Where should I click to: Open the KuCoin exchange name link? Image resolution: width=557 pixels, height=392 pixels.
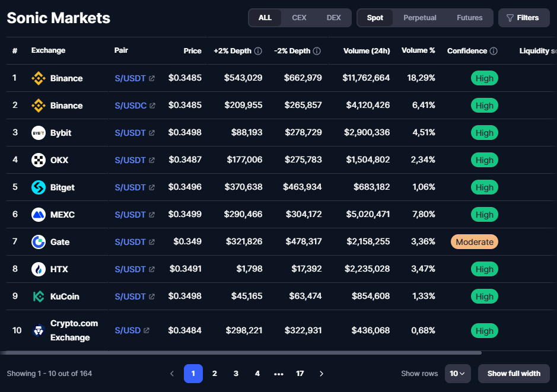pyautogui.click(x=65, y=297)
